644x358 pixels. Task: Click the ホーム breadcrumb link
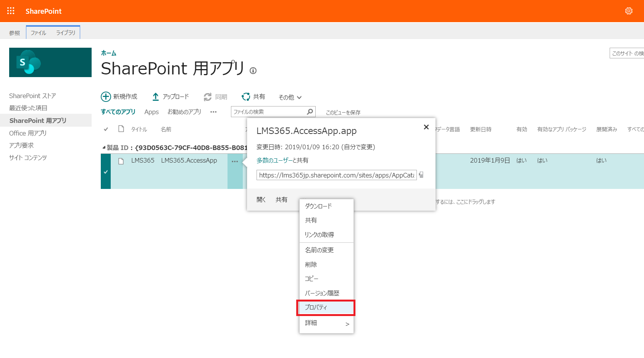(108, 53)
